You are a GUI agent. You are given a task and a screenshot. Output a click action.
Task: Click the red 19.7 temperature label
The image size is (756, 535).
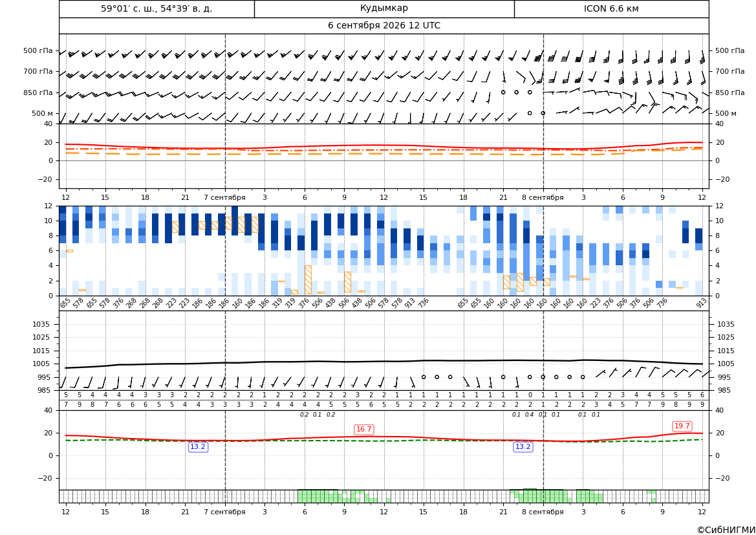(x=682, y=426)
